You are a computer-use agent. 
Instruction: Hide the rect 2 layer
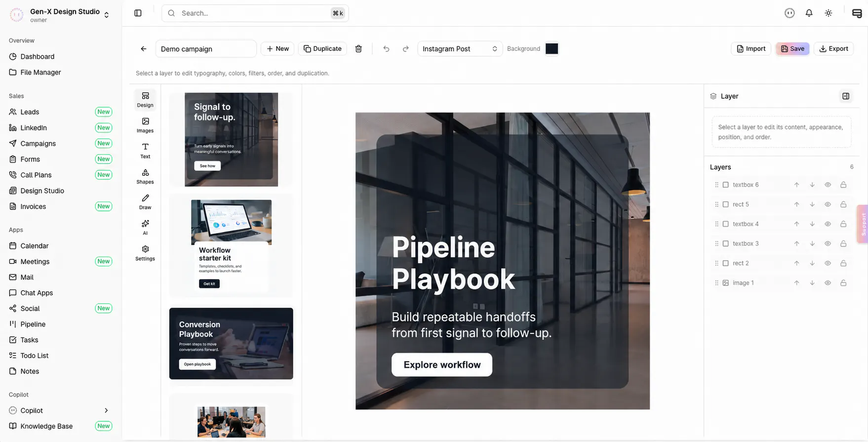tap(828, 263)
